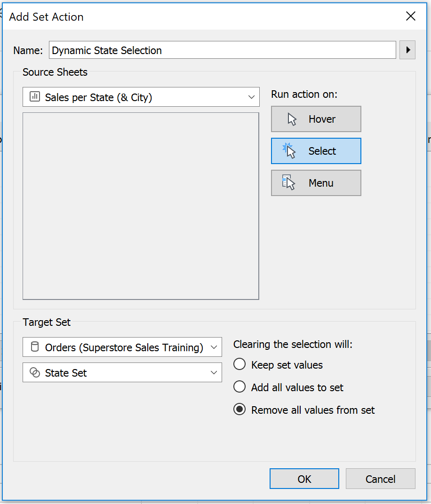Image resolution: width=431 pixels, height=504 pixels.
Task: Click the worksheet icon beside Sales per State
Action: pyautogui.click(x=35, y=96)
